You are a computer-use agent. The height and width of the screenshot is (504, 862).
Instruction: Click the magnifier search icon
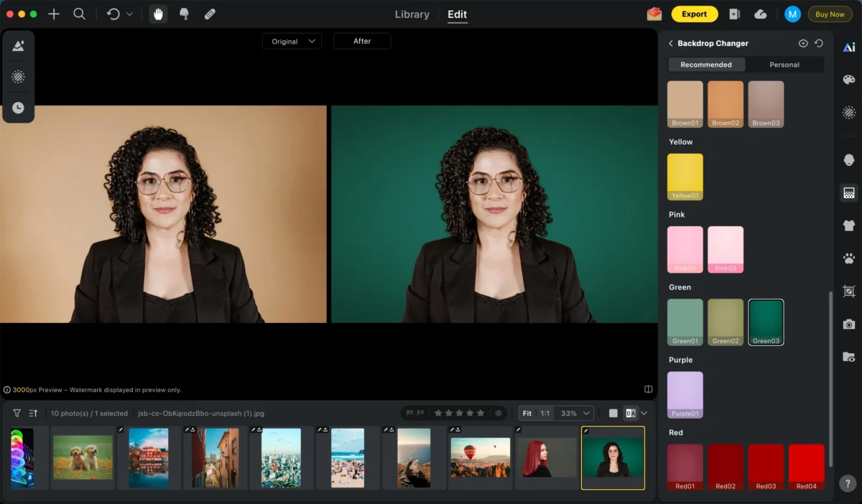[80, 14]
